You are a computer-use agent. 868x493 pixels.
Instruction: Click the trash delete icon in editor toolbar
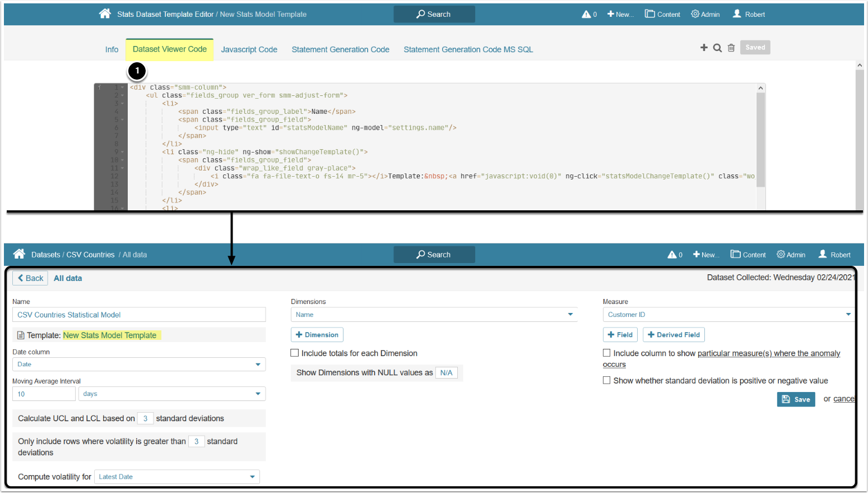[x=731, y=48]
